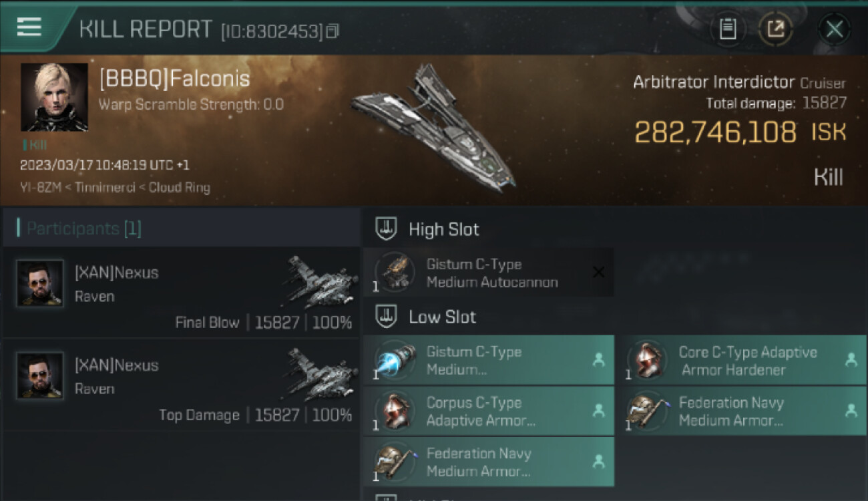The width and height of the screenshot is (868, 501).
Task: Click the X on the Autocannon row
Action: [x=598, y=273]
